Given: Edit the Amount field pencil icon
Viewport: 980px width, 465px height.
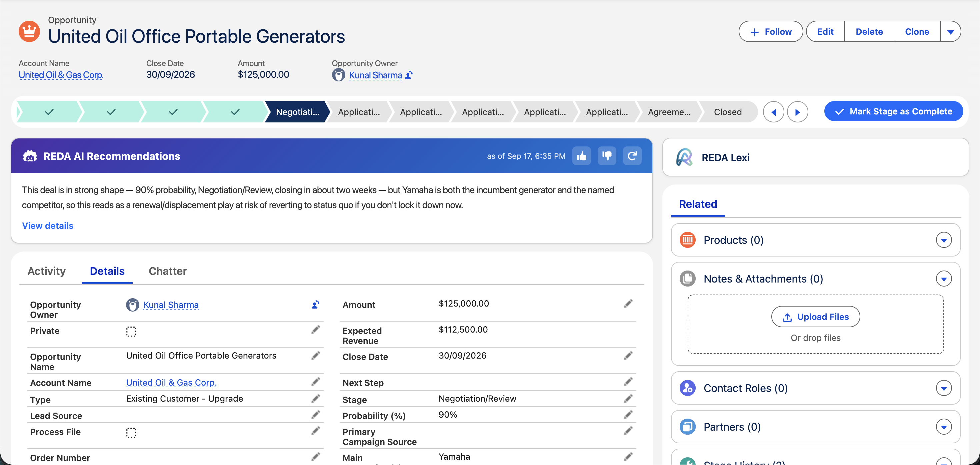Looking at the screenshot, I should (x=628, y=304).
